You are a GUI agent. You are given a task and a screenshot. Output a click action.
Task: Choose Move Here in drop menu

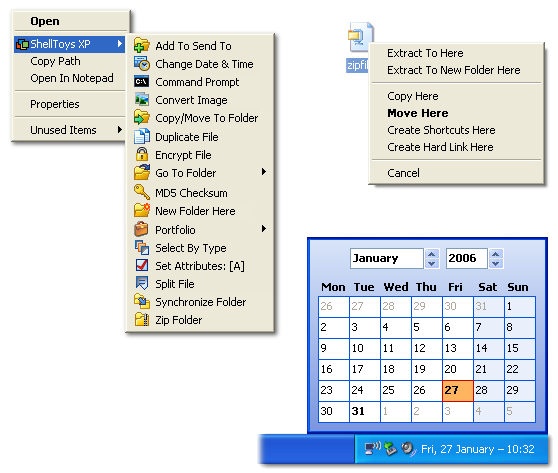[x=418, y=113]
